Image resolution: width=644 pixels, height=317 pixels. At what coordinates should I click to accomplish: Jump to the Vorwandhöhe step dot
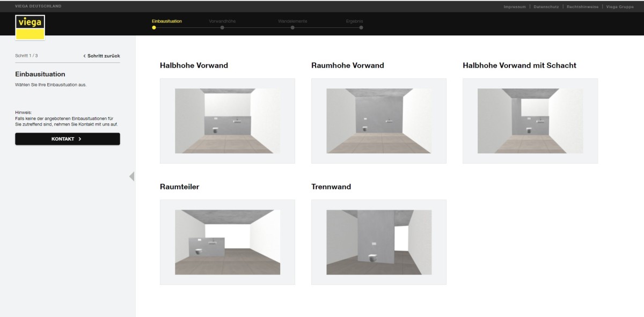pos(222,28)
